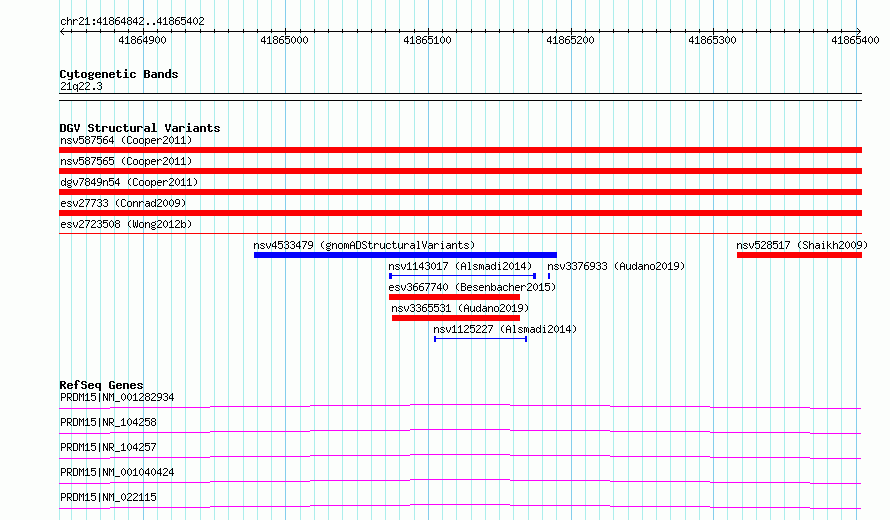This screenshot has width=890, height=520.
Task: Click the red bar for nsv587565
Action: click(460, 171)
